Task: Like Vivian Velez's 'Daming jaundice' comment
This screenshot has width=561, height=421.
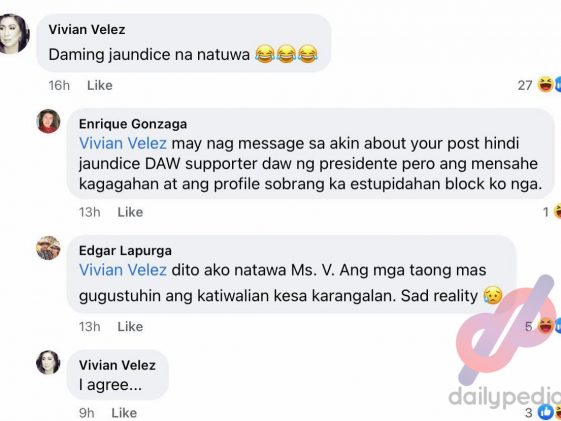Action: (100, 85)
